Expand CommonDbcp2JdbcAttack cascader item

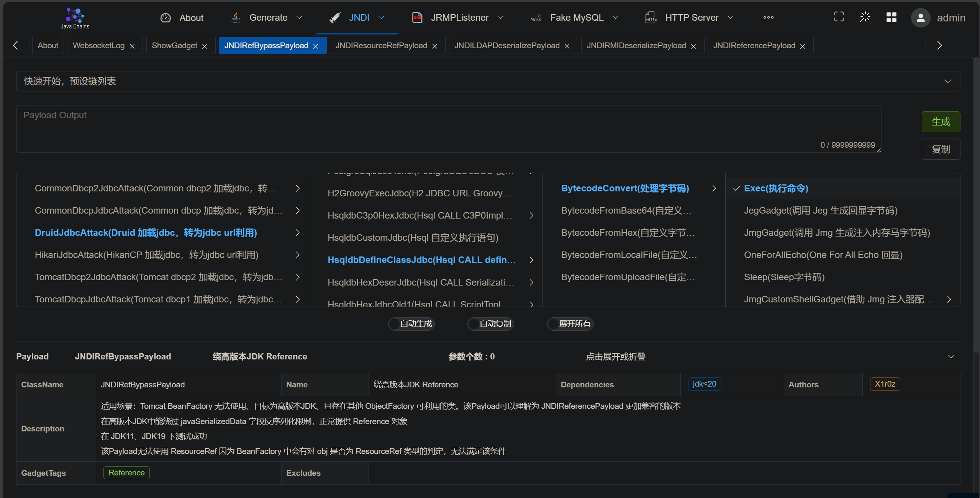[297, 188]
